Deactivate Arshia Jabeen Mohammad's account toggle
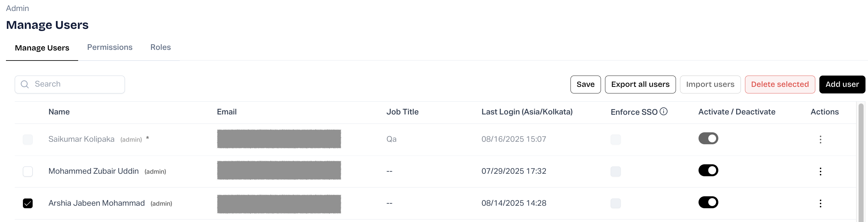The height and width of the screenshot is (222, 868). tap(708, 203)
